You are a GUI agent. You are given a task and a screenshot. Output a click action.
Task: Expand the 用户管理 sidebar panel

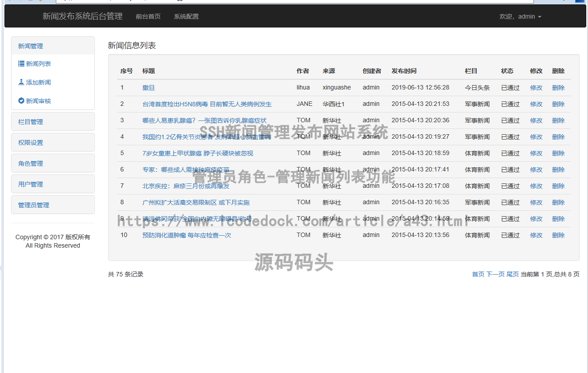point(31,184)
